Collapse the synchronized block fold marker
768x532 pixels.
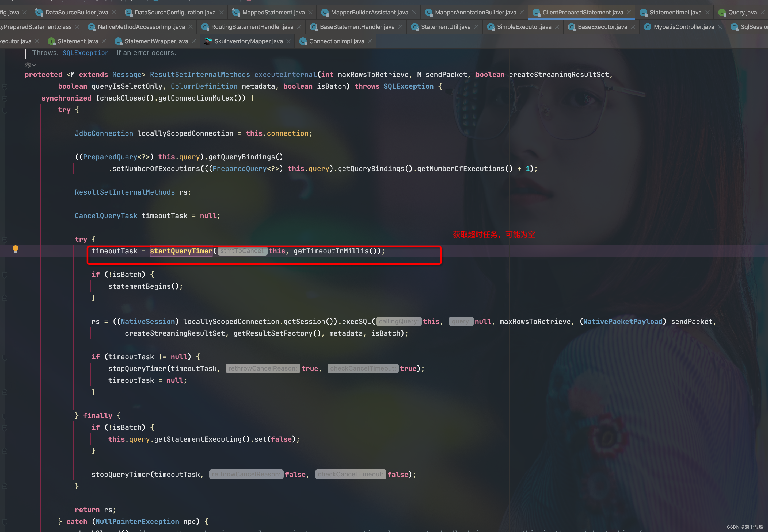tap(5, 98)
